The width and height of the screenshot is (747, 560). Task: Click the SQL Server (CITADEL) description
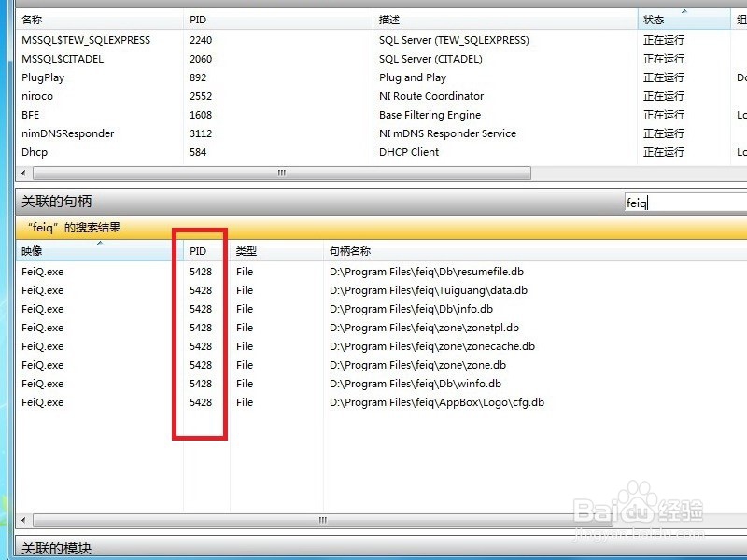click(x=430, y=59)
